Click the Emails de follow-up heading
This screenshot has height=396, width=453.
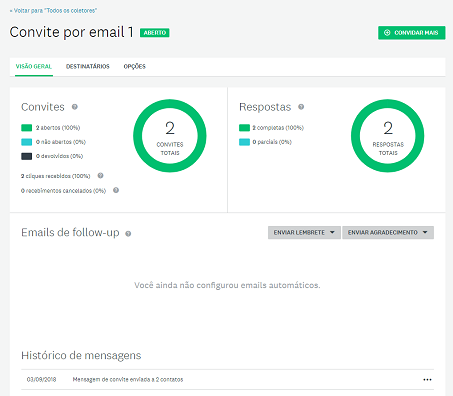click(x=70, y=232)
